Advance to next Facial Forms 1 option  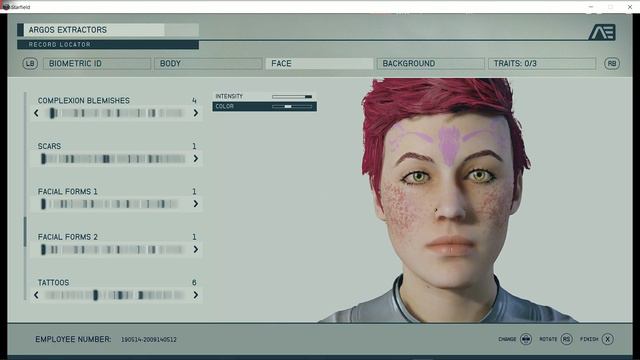coord(196,204)
